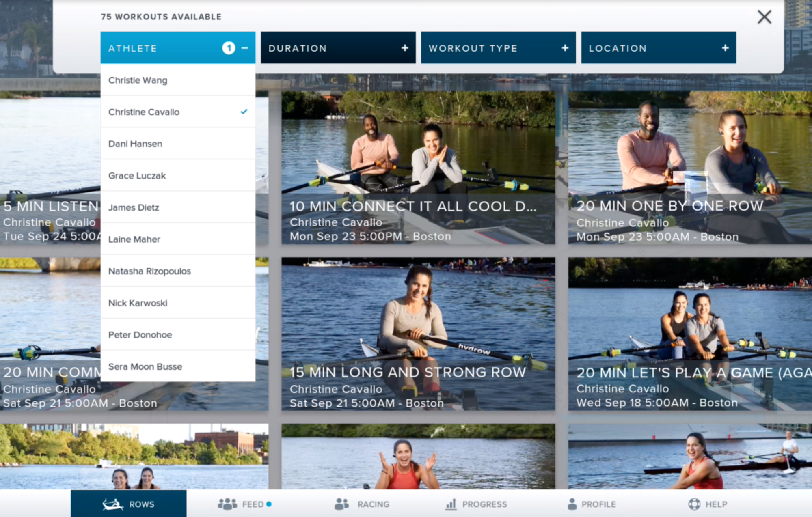Close the filter panel with the X icon
The width and height of the screenshot is (812, 517).
tap(764, 17)
